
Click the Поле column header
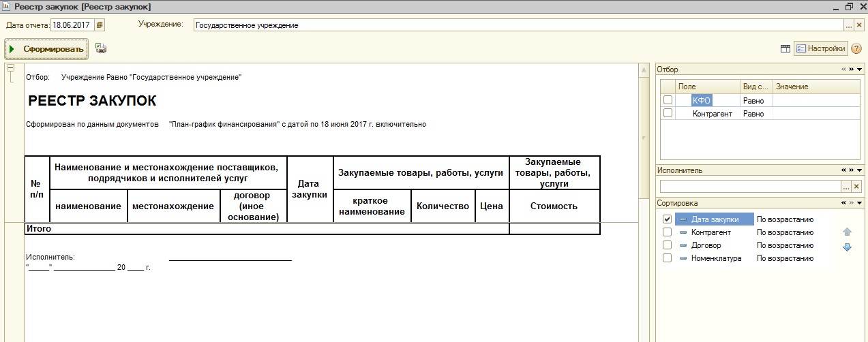[707, 87]
